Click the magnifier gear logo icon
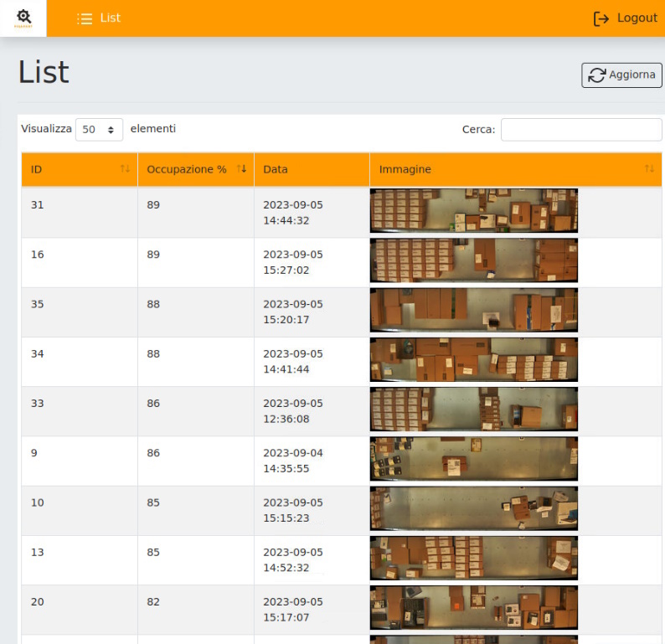 click(x=23, y=18)
